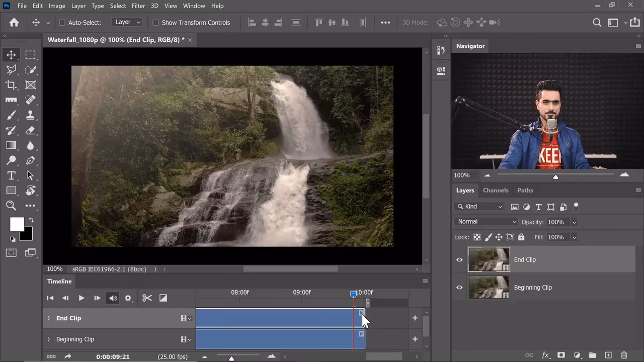
Task: Select the Beginning Clip layer thumbnail
Action: [489, 288]
